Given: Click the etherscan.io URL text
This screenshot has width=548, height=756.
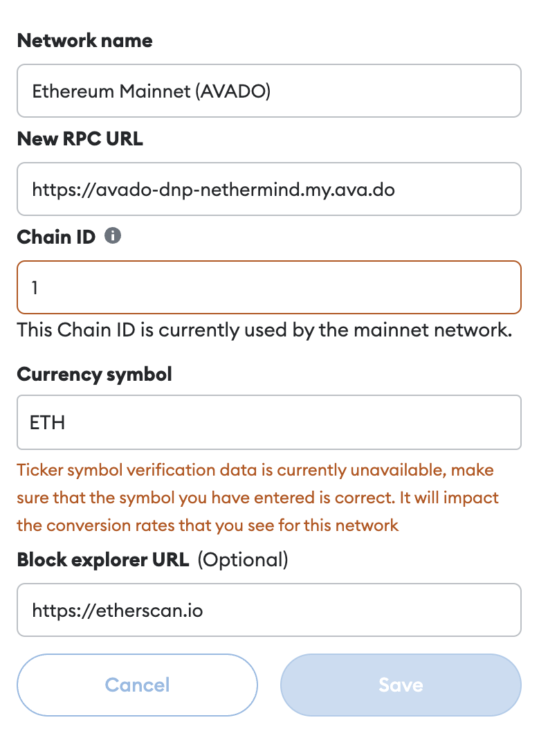Looking at the screenshot, I should click(118, 610).
